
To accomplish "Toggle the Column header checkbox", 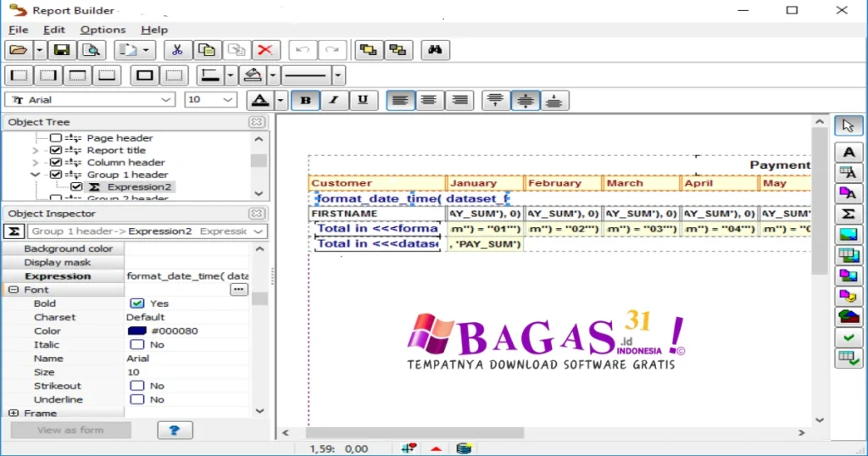I will tap(56, 162).
